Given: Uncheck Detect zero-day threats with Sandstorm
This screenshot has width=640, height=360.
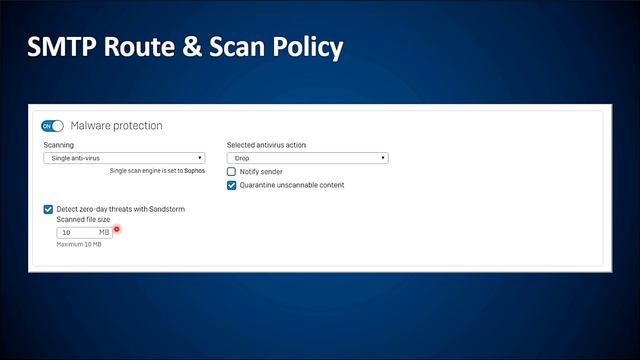Looking at the screenshot, I should coord(48,209).
